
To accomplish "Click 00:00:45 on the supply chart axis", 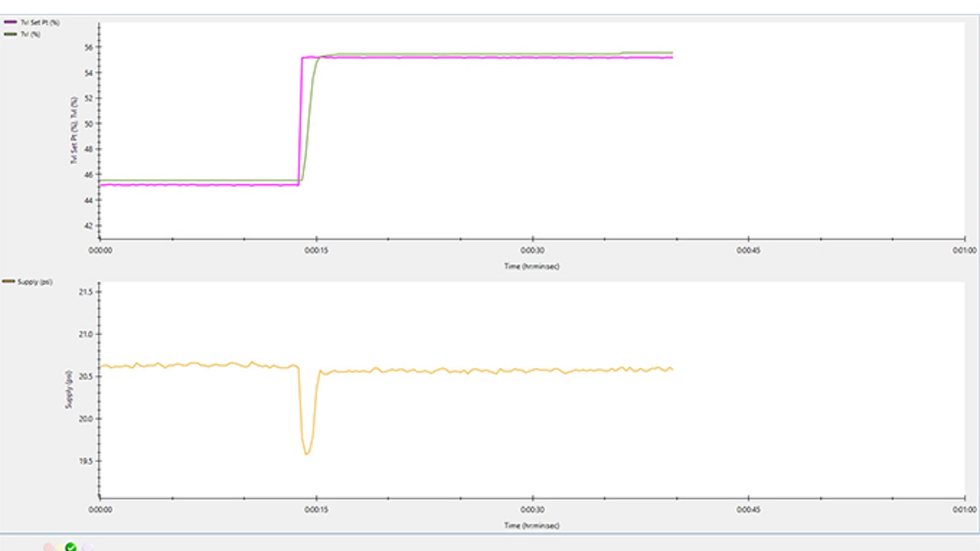I will (x=748, y=509).
